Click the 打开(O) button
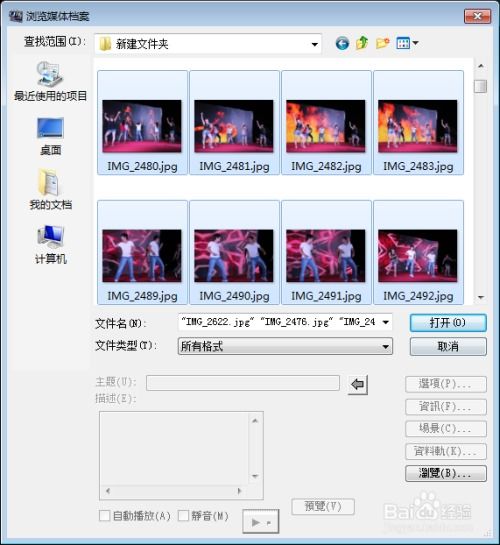The image size is (500, 545). click(448, 323)
